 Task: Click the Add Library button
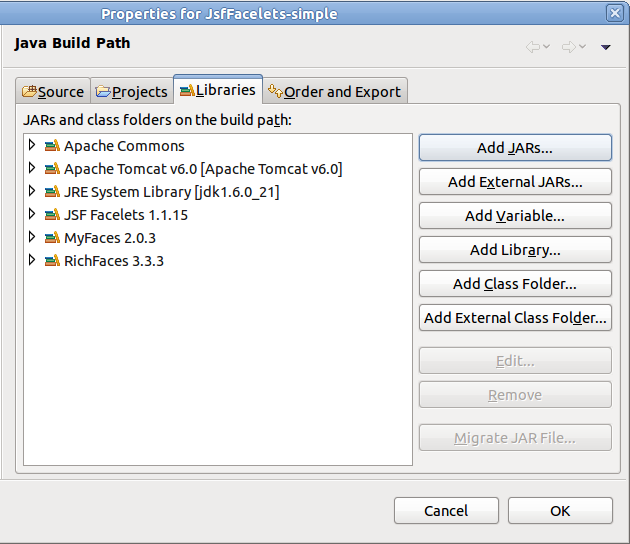(515, 250)
